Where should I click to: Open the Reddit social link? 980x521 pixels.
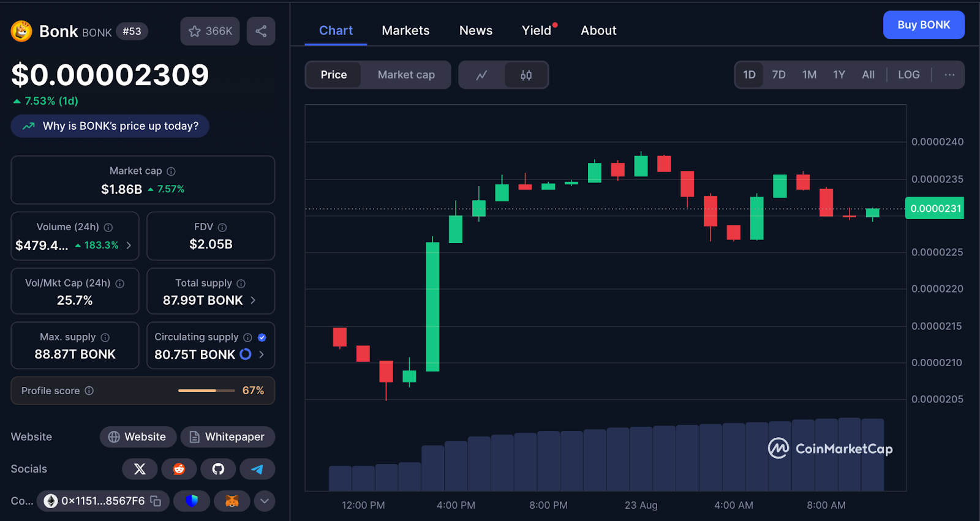tap(179, 469)
